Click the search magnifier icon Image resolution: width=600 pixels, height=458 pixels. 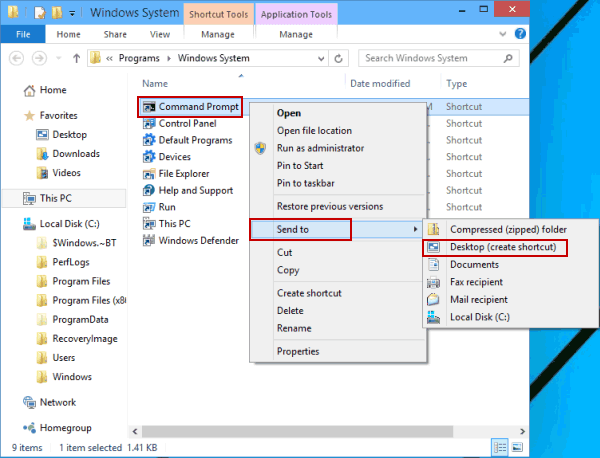pos(508,58)
